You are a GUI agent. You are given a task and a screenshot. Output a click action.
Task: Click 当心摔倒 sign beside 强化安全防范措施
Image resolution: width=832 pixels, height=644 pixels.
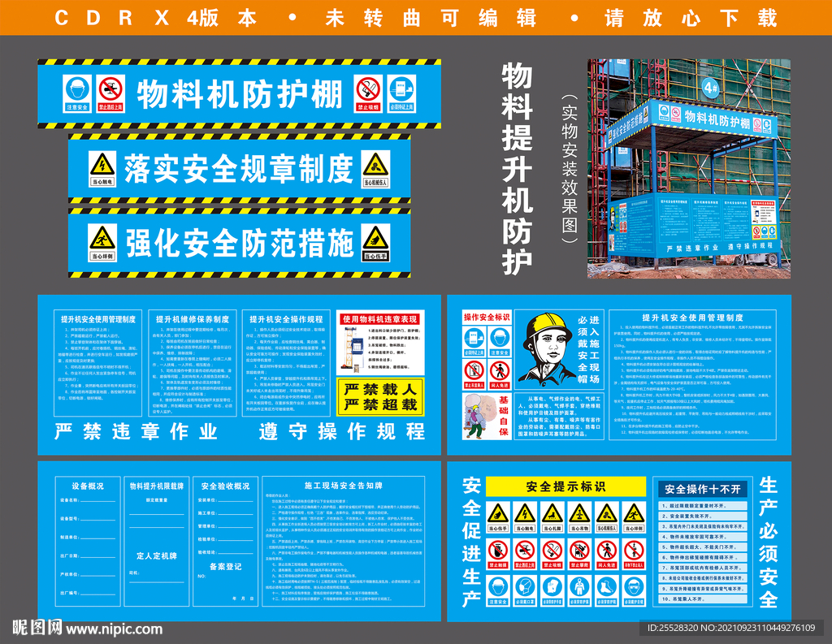tap(102, 243)
